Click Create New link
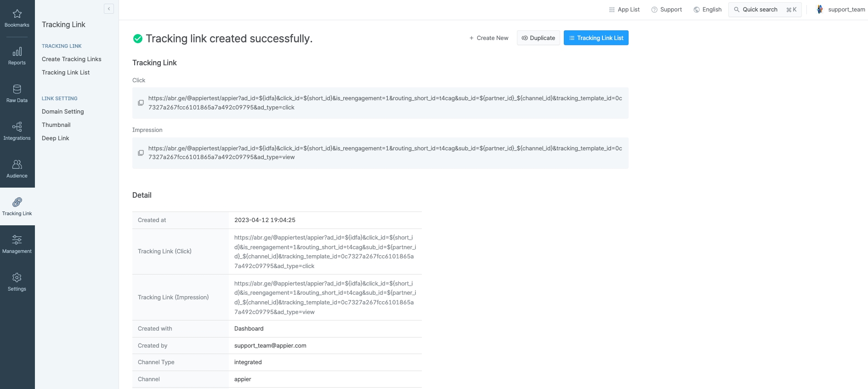This screenshot has height=389, width=868. coord(488,38)
